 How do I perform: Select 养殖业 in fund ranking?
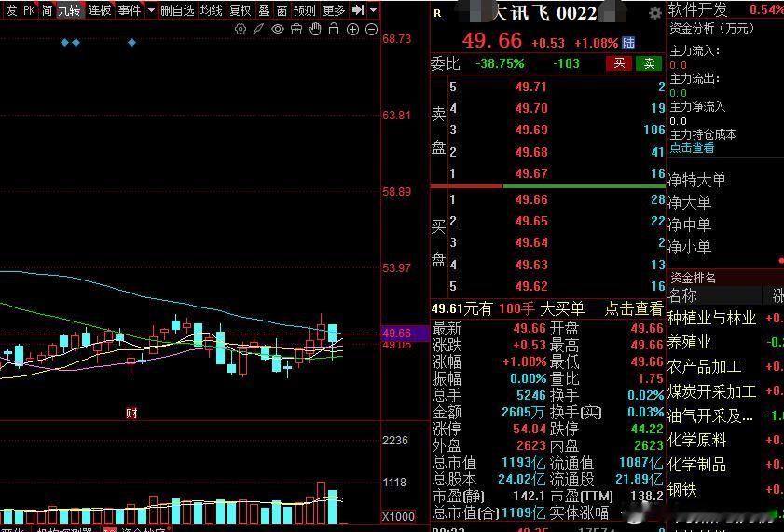(690, 342)
